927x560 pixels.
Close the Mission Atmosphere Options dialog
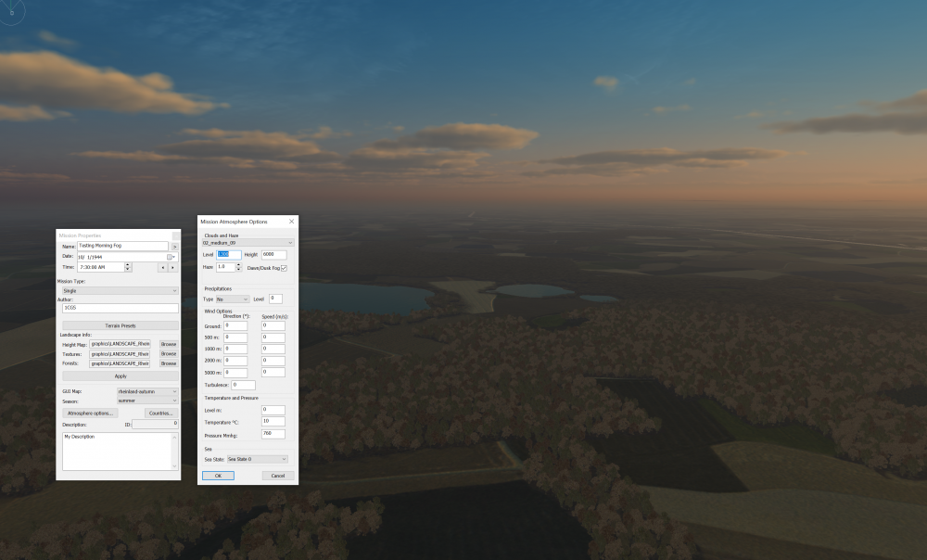click(x=291, y=222)
